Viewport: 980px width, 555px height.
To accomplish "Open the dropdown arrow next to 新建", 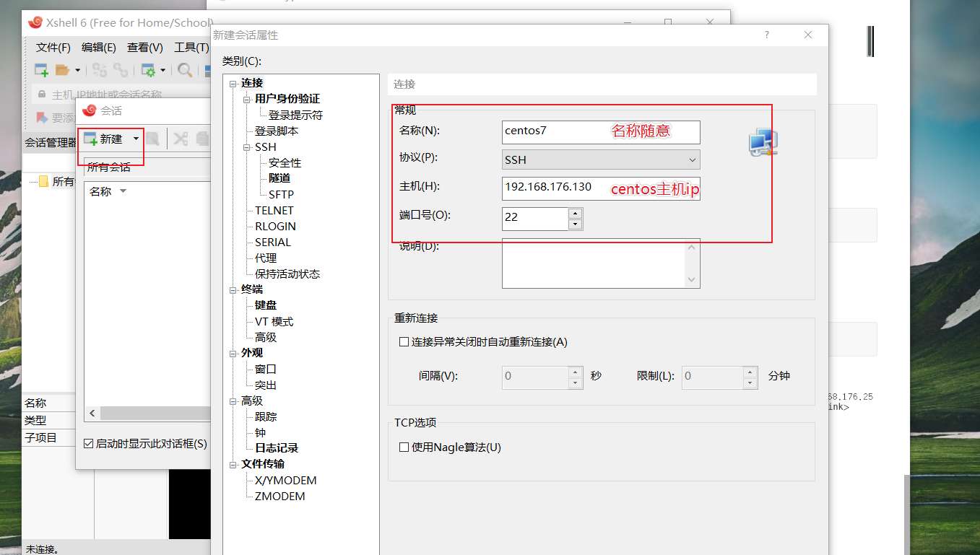I will (x=136, y=139).
